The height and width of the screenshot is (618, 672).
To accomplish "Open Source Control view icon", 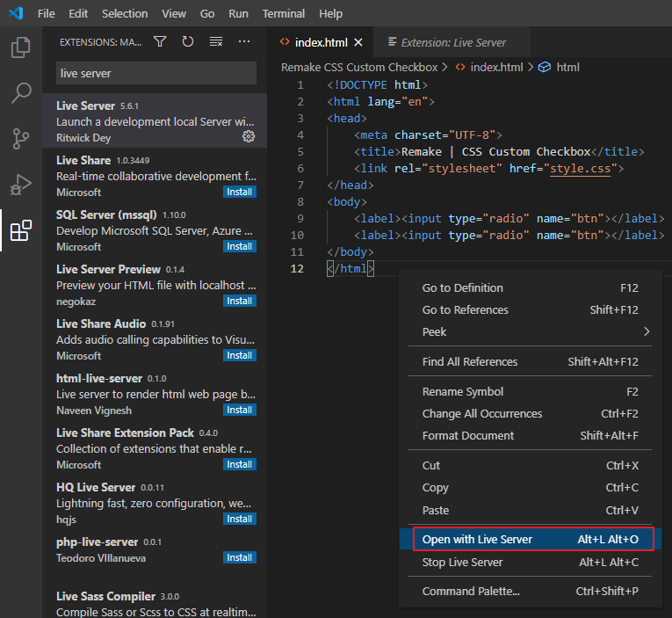I will [20, 139].
